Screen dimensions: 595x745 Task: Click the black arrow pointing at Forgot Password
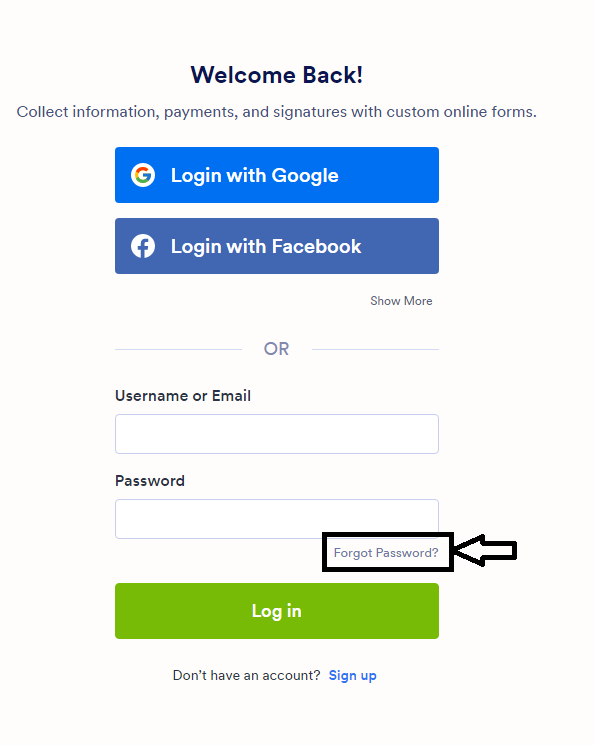[485, 551]
